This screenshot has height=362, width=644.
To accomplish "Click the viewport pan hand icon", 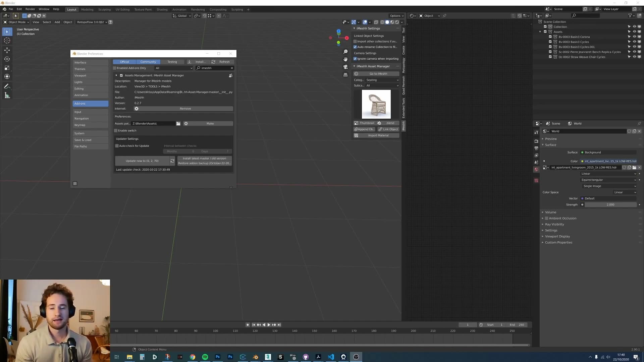I will click(345, 59).
